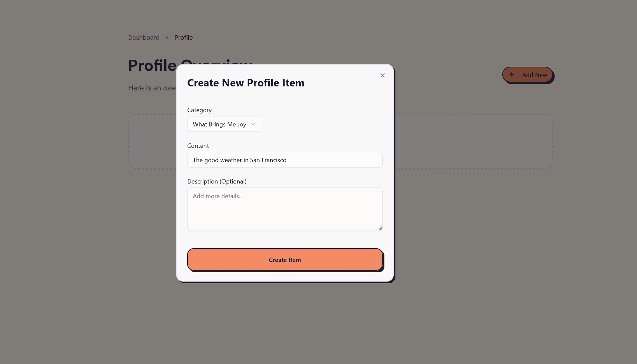Click the chevron icon beside What Brings Me Joy
637x364 pixels.
pos(253,124)
